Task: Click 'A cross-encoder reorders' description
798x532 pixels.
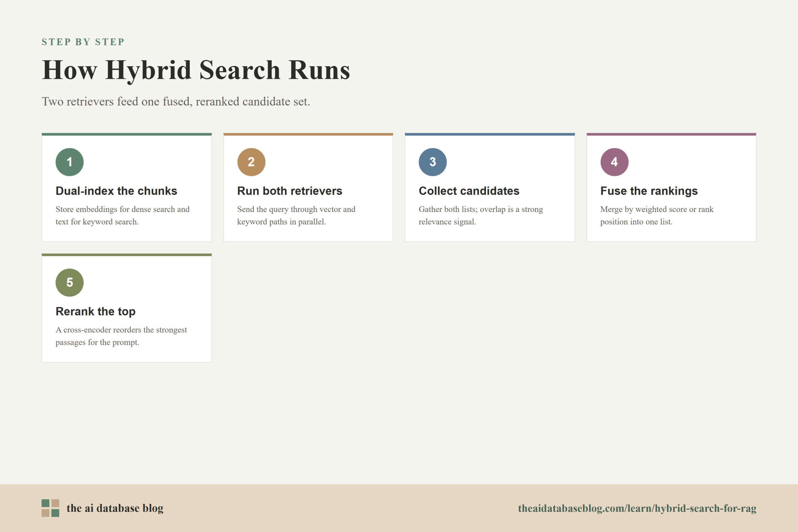Action: tap(121, 336)
